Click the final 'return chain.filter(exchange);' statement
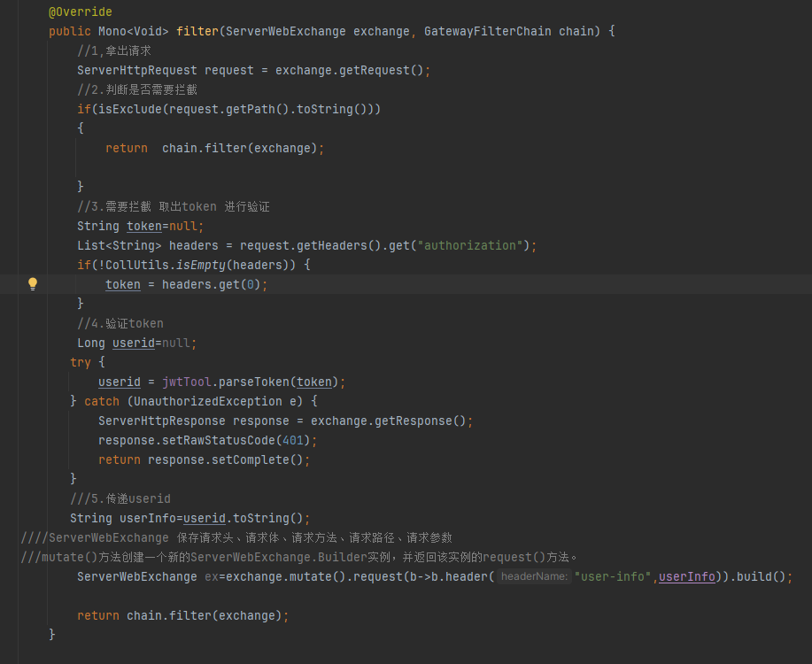 coord(182,616)
